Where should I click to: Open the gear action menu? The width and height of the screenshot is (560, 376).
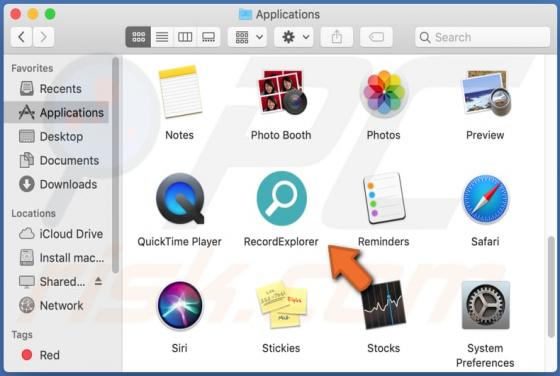[x=294, y=37]
